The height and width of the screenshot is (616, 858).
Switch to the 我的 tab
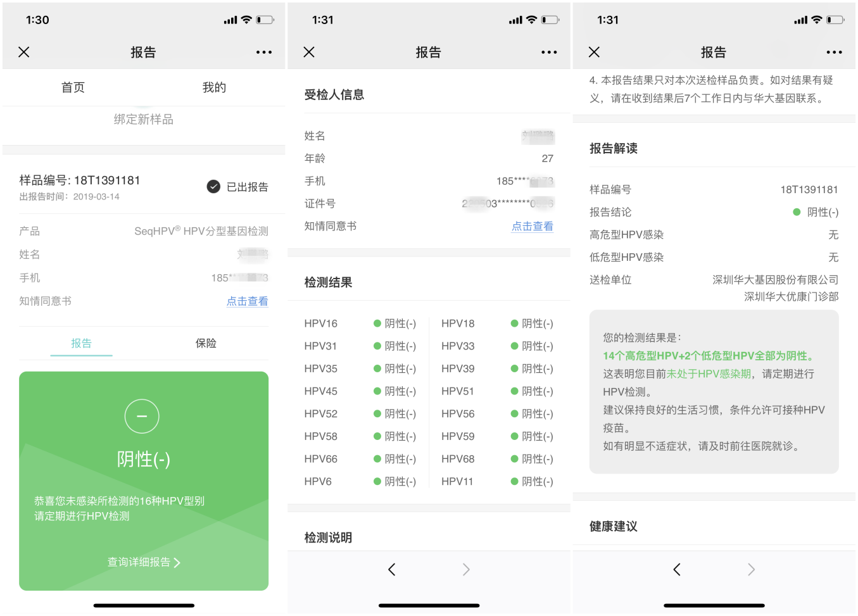pos(214,87)
